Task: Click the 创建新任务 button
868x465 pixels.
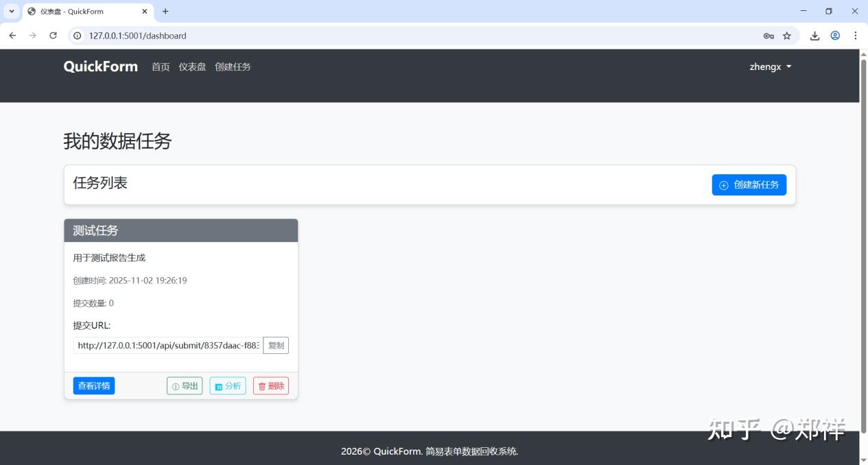Action: [x=749, y=184]
